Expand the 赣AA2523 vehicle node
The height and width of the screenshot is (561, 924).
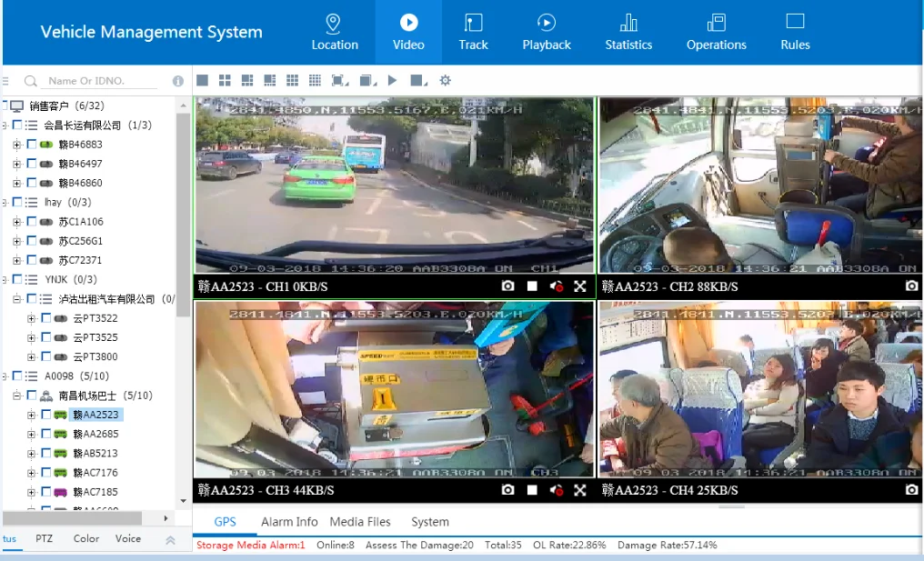click(x=32, y=416)
